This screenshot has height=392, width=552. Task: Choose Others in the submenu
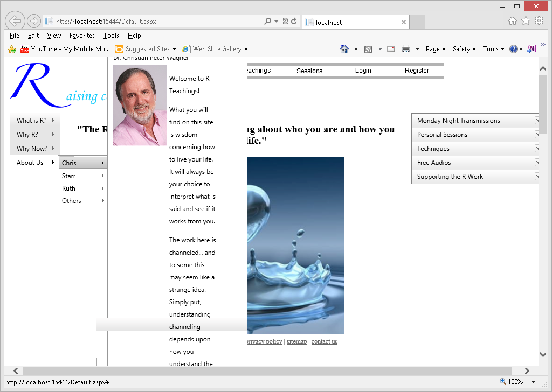pyautogui.click(x=82, y=200)
